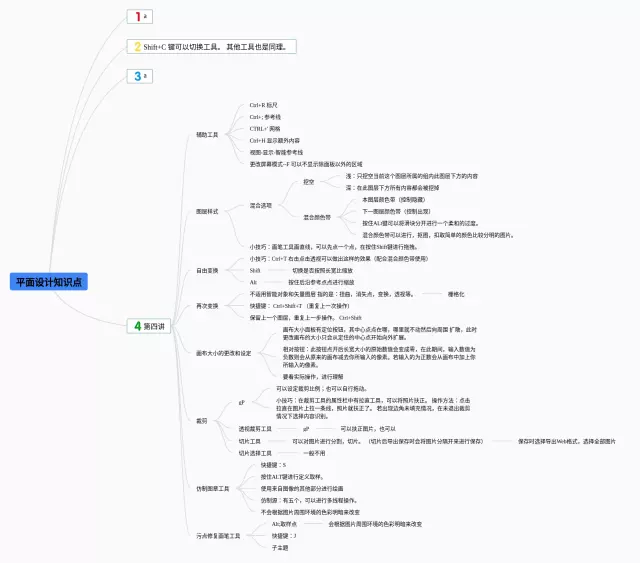Click the green number 4 priority icon
This screenshot has width=640, height=563.
(x=137, y=326)
